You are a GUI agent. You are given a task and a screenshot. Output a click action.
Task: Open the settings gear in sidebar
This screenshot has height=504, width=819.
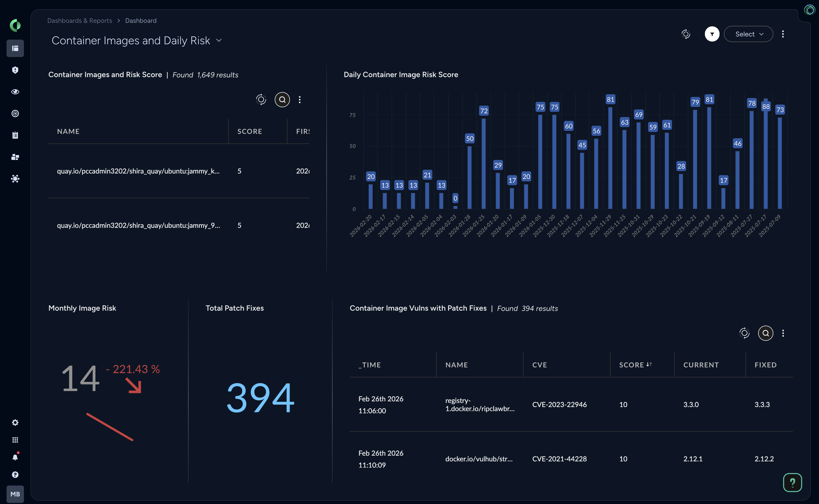point(15,422)
